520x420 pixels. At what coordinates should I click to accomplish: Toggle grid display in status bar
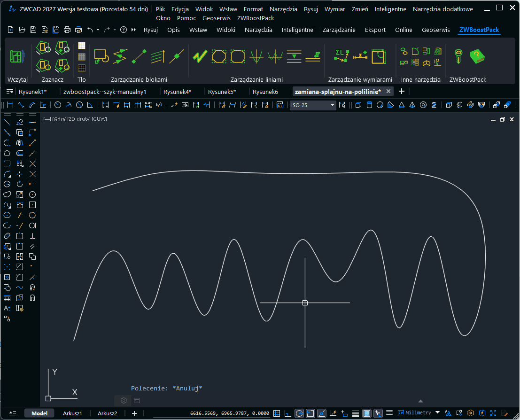point(277,413)
